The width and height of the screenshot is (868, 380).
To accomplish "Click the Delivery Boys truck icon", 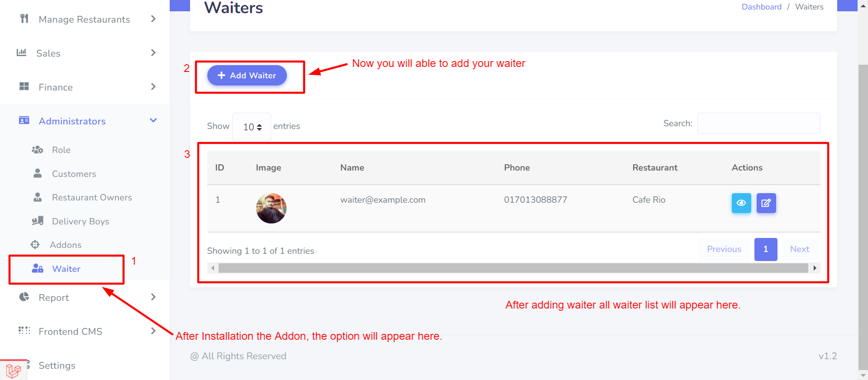I will [x=38, y=221].
